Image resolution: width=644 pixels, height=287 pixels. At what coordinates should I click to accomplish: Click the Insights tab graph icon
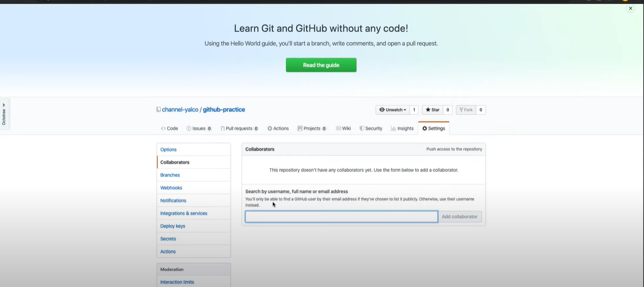pyautogui.click(x=393, y=128)
